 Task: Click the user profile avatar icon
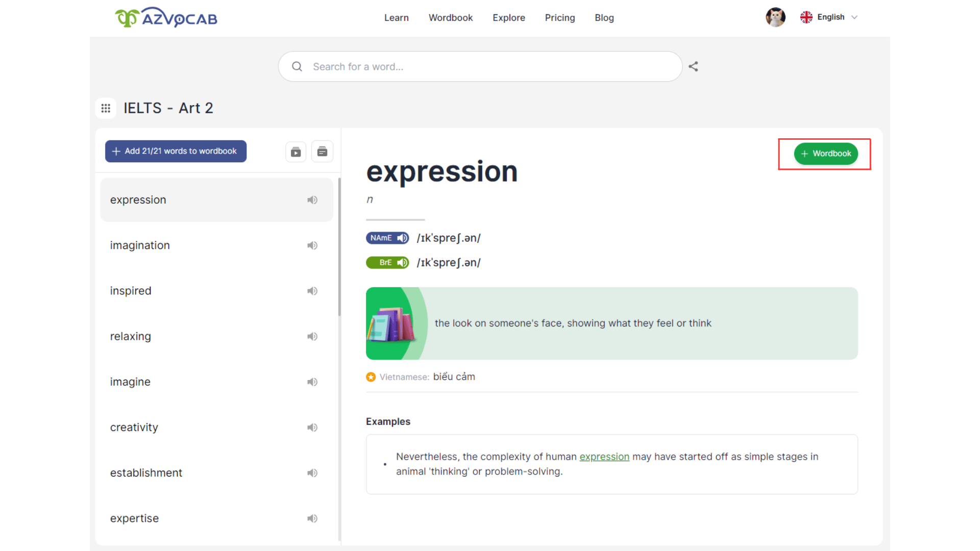pos(774,17)
